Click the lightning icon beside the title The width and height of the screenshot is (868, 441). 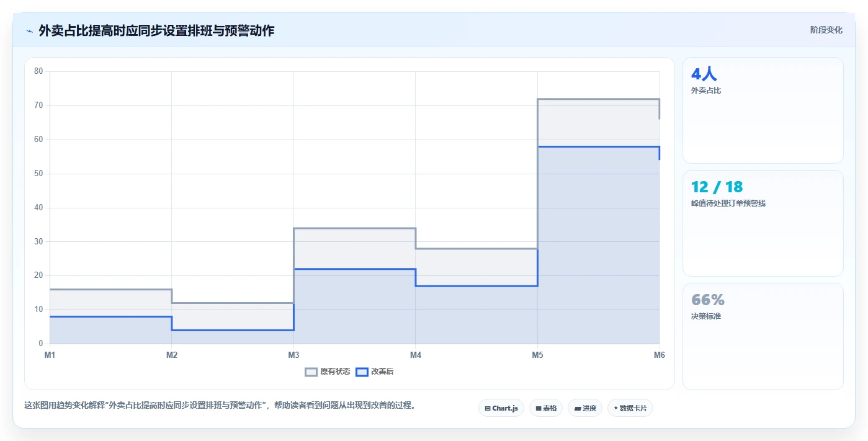click(29, 30)
